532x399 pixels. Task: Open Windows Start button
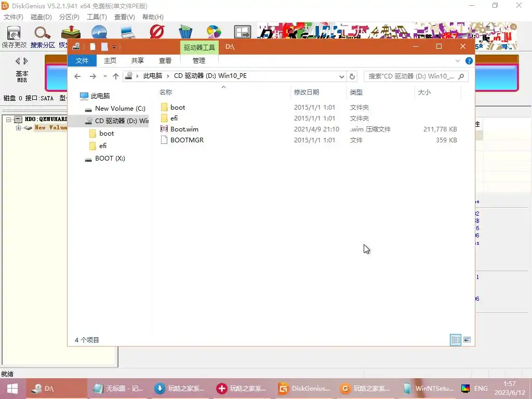(12, 389)
